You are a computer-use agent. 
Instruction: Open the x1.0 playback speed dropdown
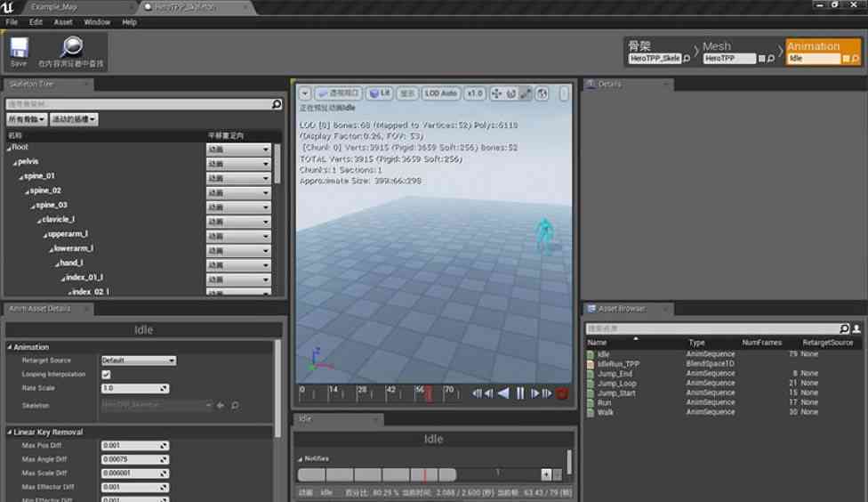click(x=475, y=93)
